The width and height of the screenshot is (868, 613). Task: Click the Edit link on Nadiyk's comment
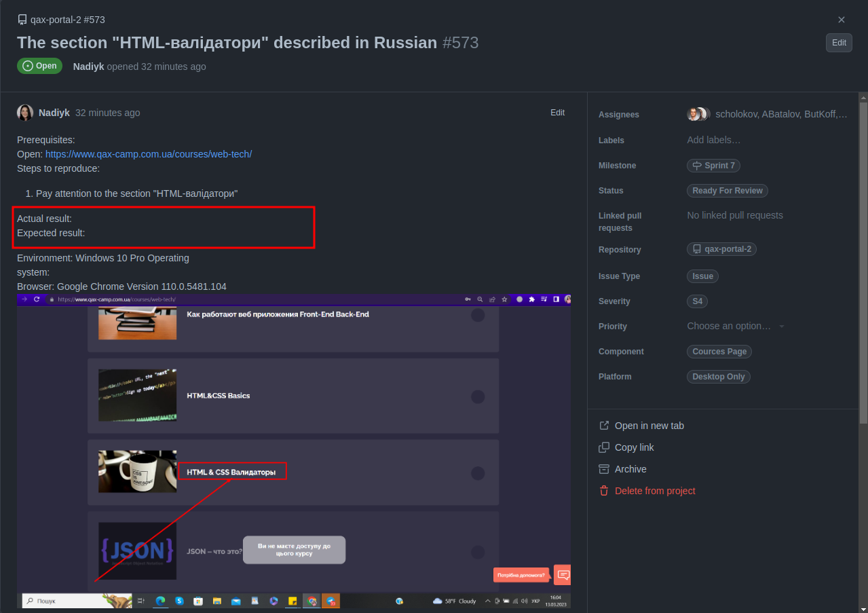coord(557,113)
